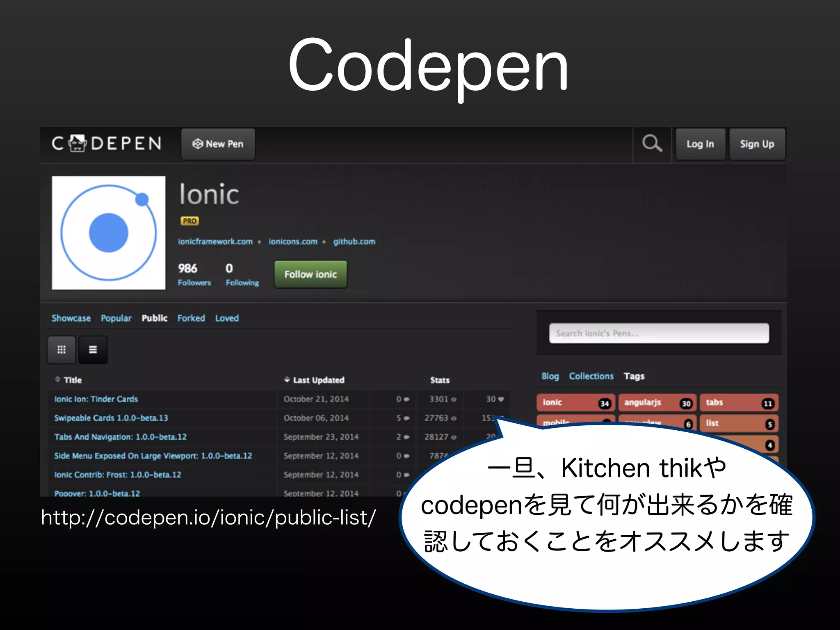Focus Search Ionic's Pens field

tap(659, 333)
